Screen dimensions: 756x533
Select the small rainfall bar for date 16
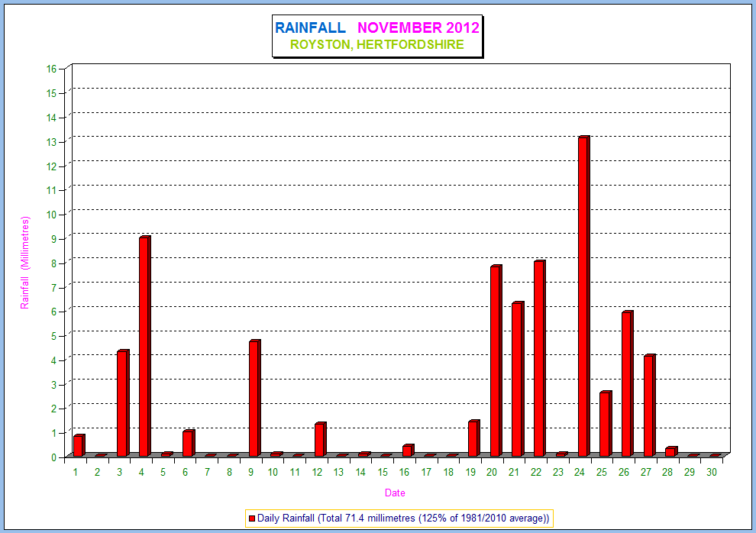pyautogui.click(x=409, y=450)
